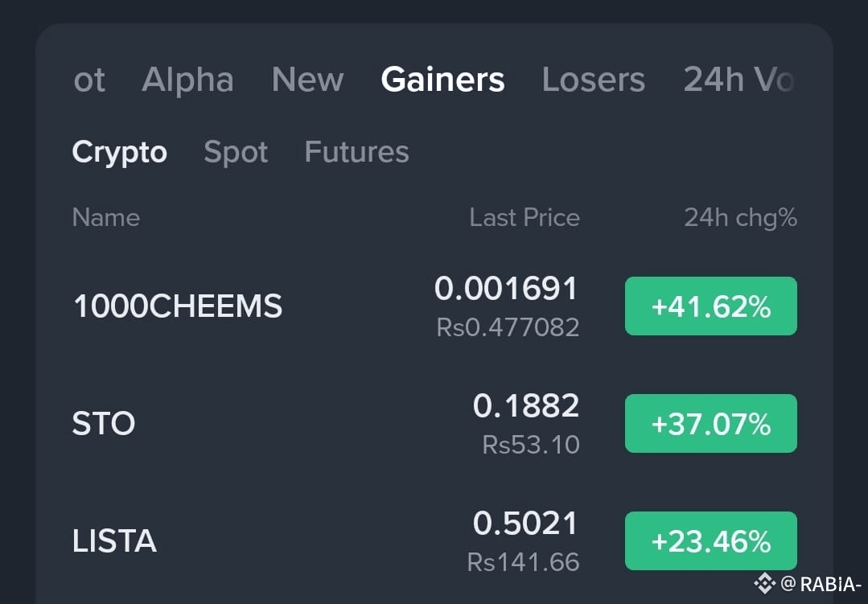Open the Losers tab
Image resolution: width=868 pixels, height=604 pixels.
(594, 80)
